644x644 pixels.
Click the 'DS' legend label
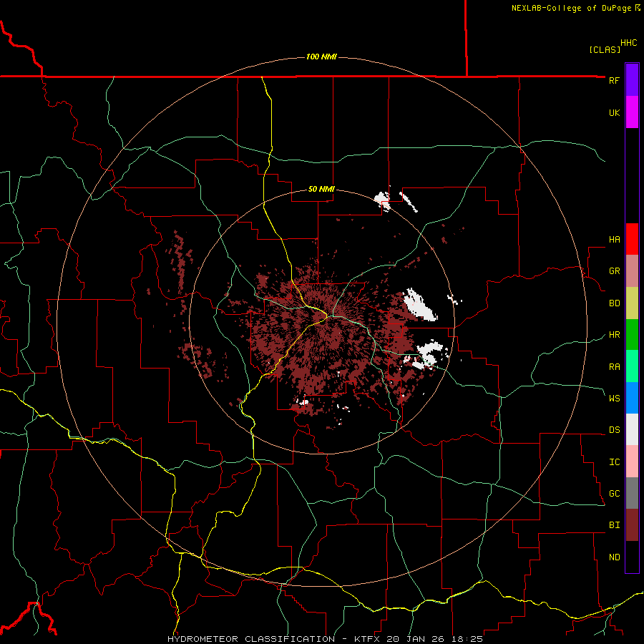[614, 430]
